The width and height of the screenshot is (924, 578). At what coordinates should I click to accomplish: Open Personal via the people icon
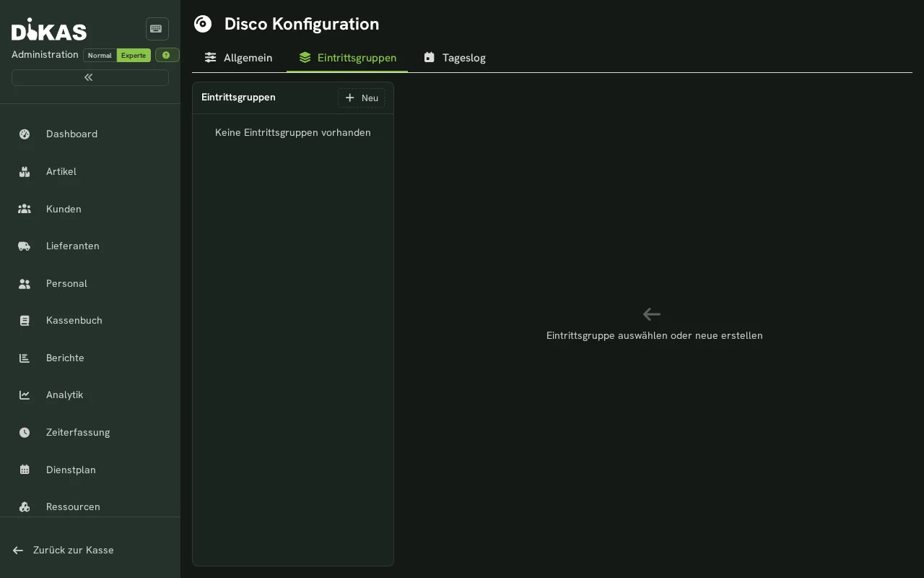pyautogui.click(x=25, y=283)
